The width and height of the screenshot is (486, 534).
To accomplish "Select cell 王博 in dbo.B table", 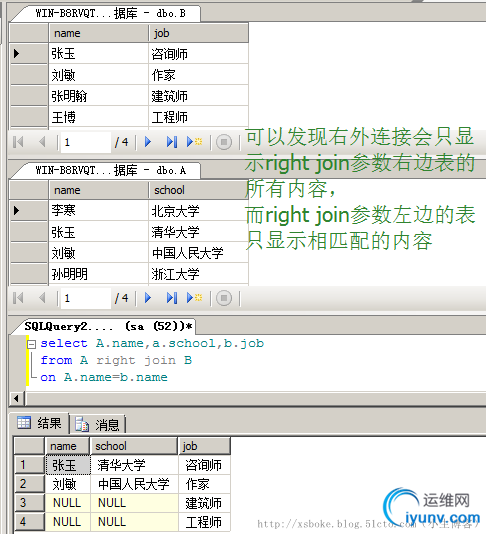I will pos(99,117).
